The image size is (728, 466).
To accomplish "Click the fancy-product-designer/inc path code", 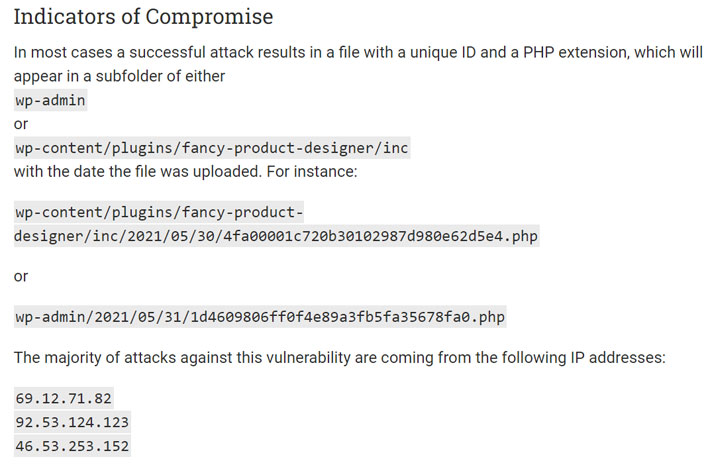I will click(212, 148).
